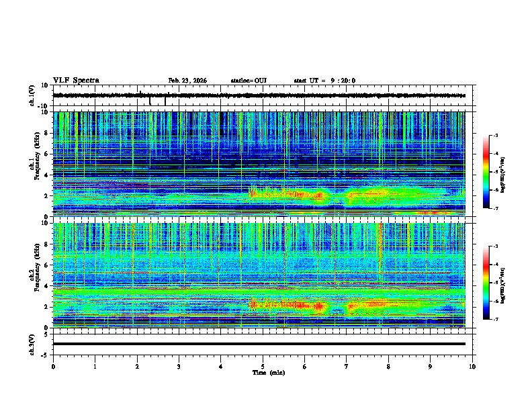Click the "8" kHz tick on ch.2 spectrogram
Viewport: 532px width, 411px height.
[47, 244]
